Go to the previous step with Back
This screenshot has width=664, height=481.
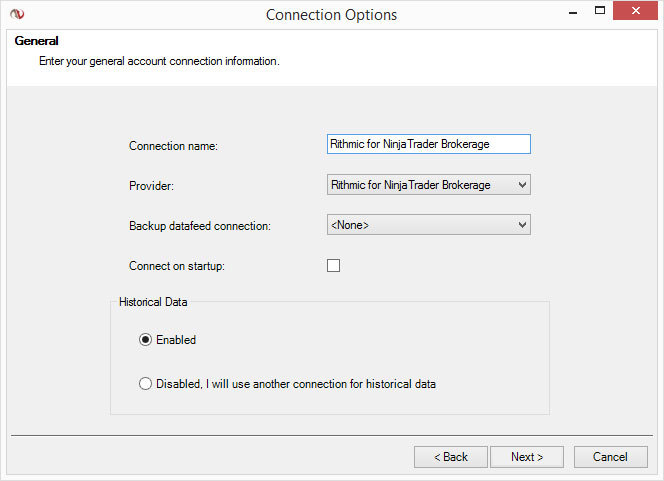[451, 457]
